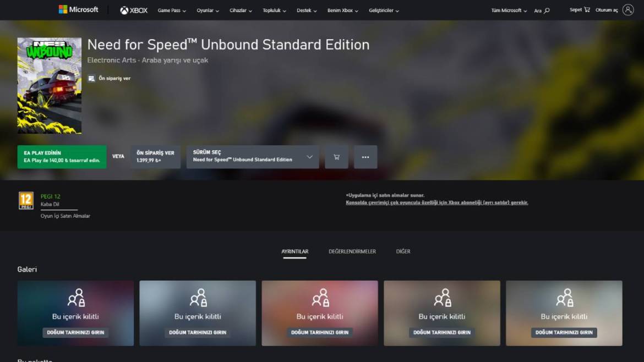Switch to the Ayrıntılar tab
Screen dimensions: 644x362
pyautogui.click(x=295, y=251)
